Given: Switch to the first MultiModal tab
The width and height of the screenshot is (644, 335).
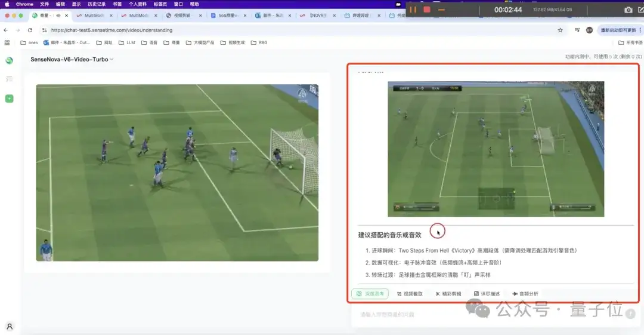Looking at the screenshot, I should [94, 16].
